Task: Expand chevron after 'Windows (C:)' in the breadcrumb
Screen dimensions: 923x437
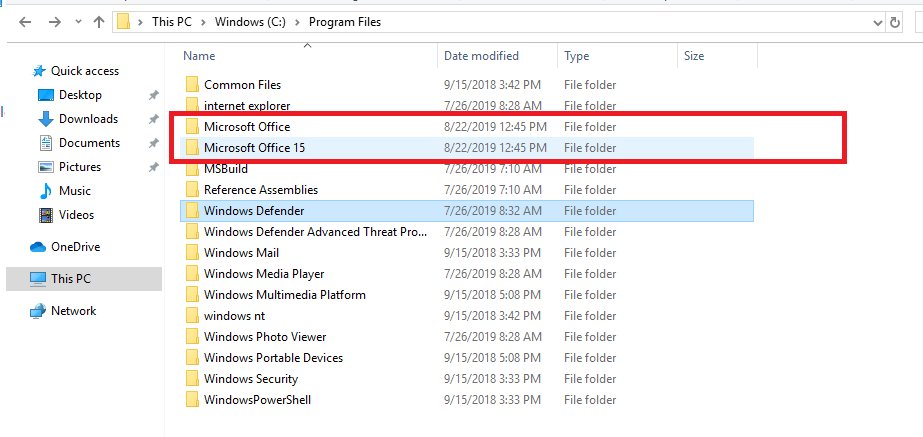Action: point(297,22)
